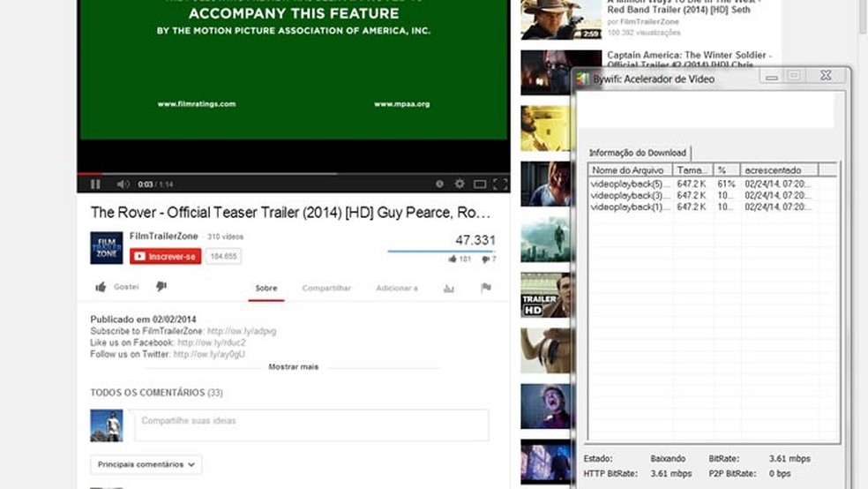
Task: Open the TRAILER HD suggested thumbnail
Action: point(545,295)
